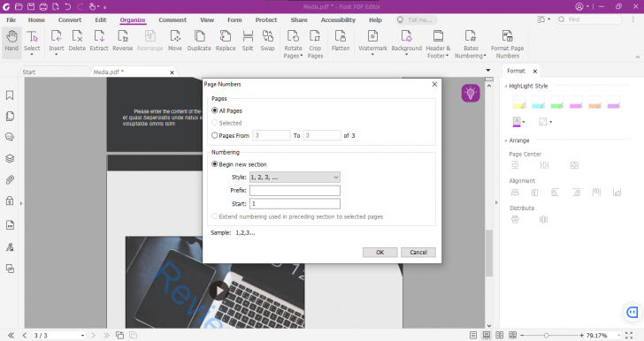The width and height of the screenshot is (644, 341).
Task: Select the Hand tool
Action: point(11,41)
